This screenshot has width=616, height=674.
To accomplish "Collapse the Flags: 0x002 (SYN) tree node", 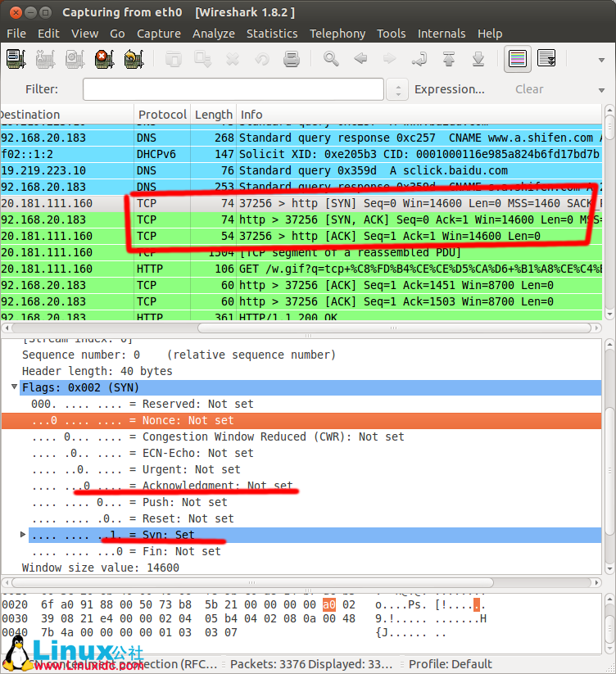I will coord(14,387).
